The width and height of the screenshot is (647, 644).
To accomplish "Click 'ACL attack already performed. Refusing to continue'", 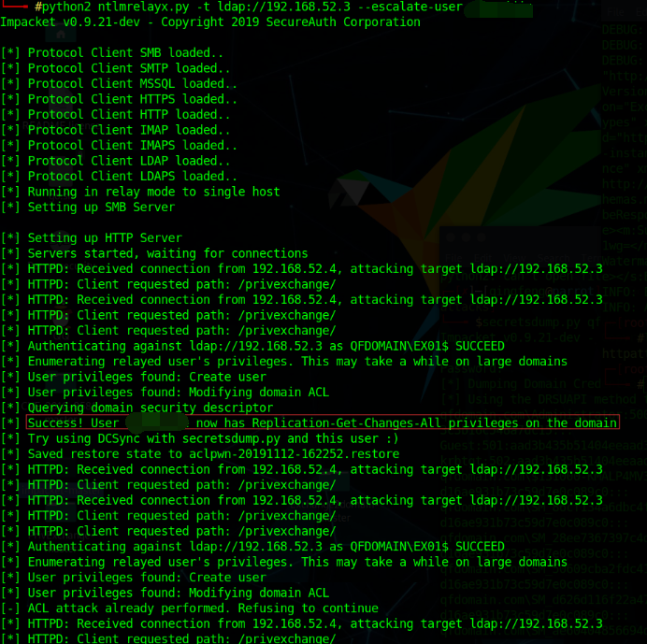I will (x=190, y=608).
